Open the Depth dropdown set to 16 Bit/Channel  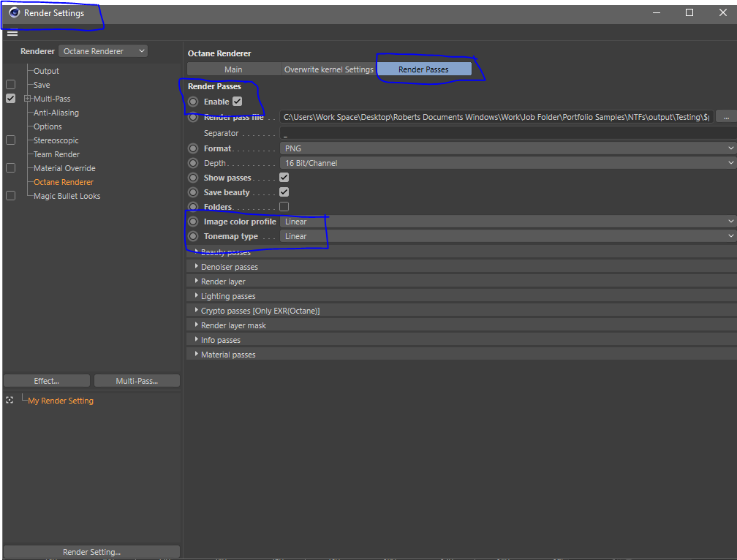(508, 163)
